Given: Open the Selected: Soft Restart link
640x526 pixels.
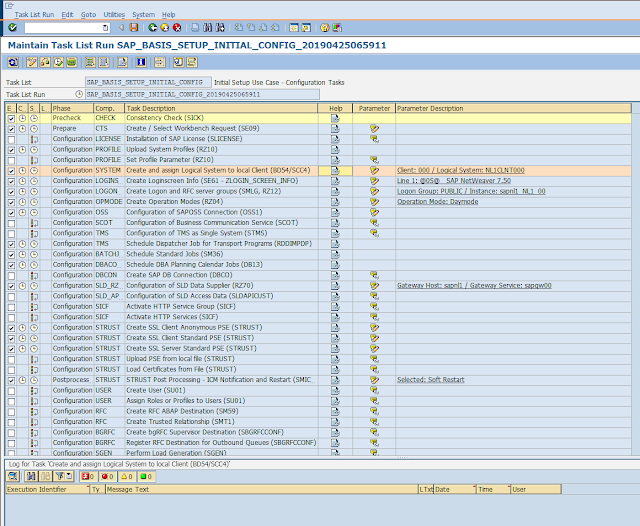Looking at the screenshot, I should (431, 380).
